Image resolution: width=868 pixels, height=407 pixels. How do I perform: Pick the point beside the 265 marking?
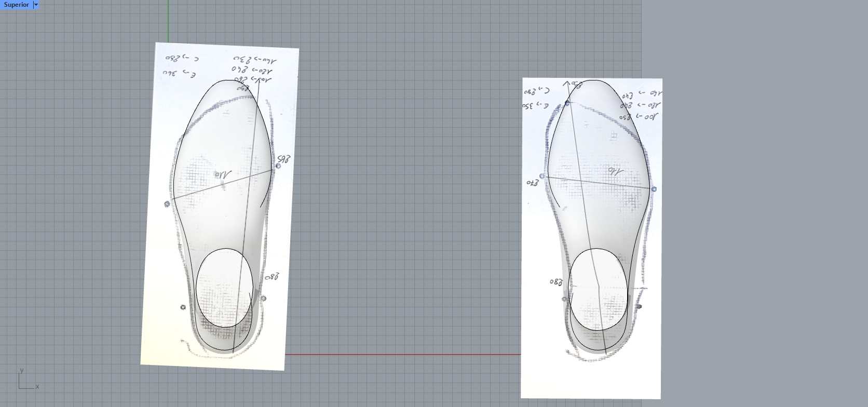tap(278, 166)
